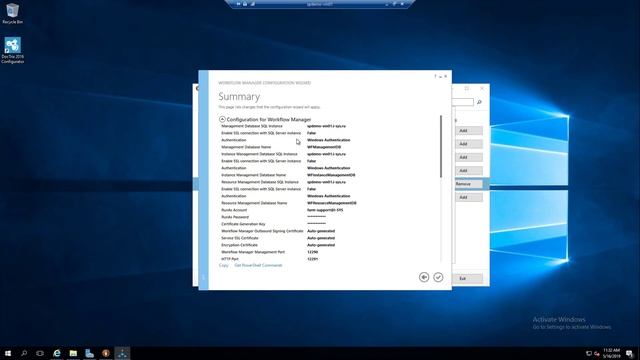Image resolution: width=640 pixels, height=360 pixels.
Task: Launch Internet Explorer from the taskbar
Action: 57,353
